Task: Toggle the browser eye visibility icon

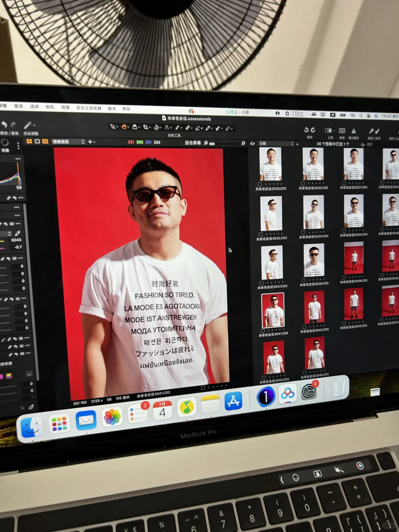Action: pyautogui.click(x=253, y=143)
